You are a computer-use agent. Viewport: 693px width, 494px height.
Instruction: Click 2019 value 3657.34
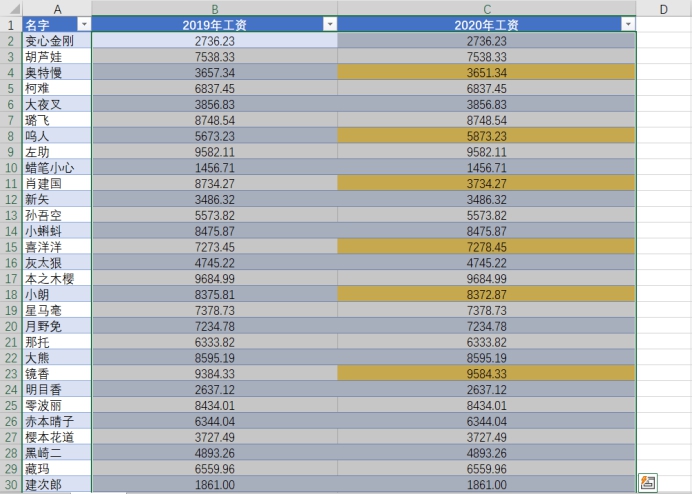(x=215, y=72)
